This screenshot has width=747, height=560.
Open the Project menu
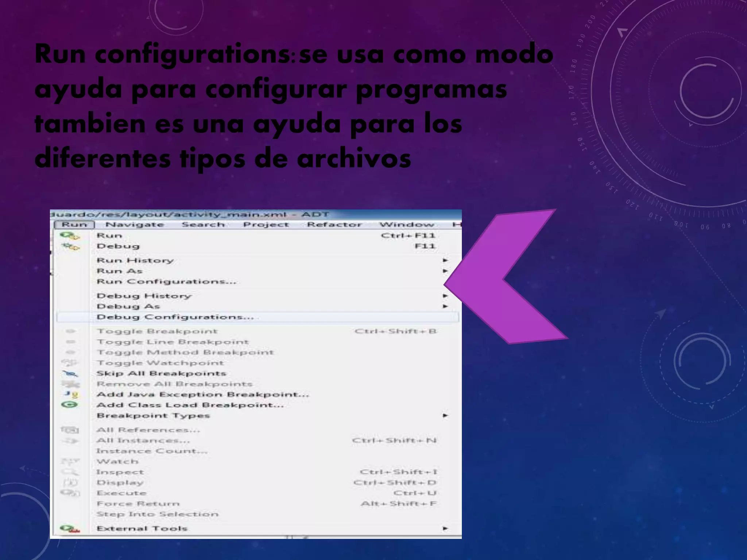(x=266, y=225)
